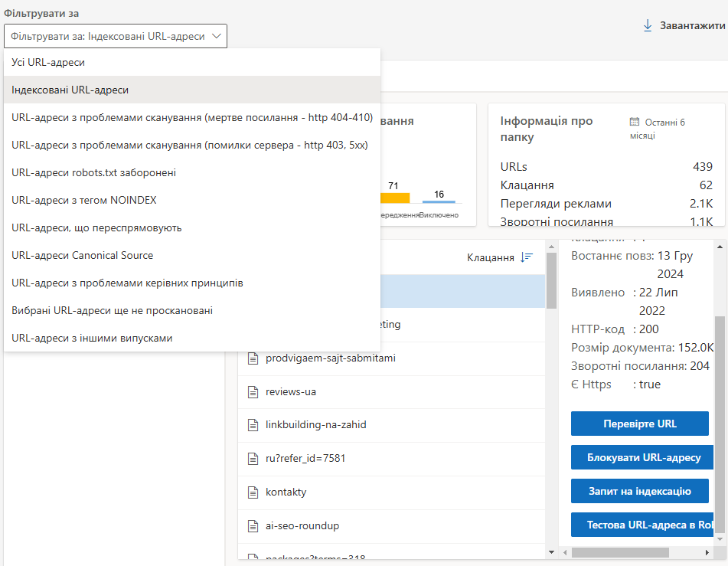Click page icon beside prodvigaem-sajt-sabmitami
The image size is (728, 566).
[x=253, y=358]
